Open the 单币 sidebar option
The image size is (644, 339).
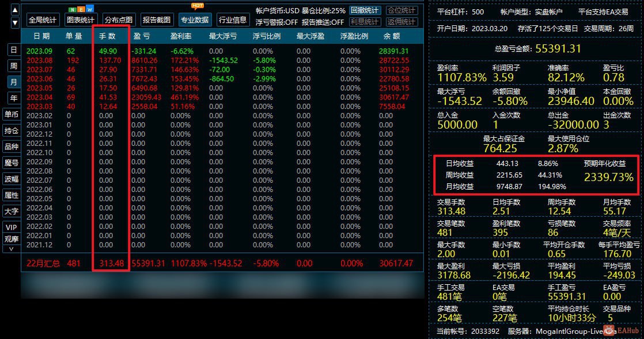point(12,114)
